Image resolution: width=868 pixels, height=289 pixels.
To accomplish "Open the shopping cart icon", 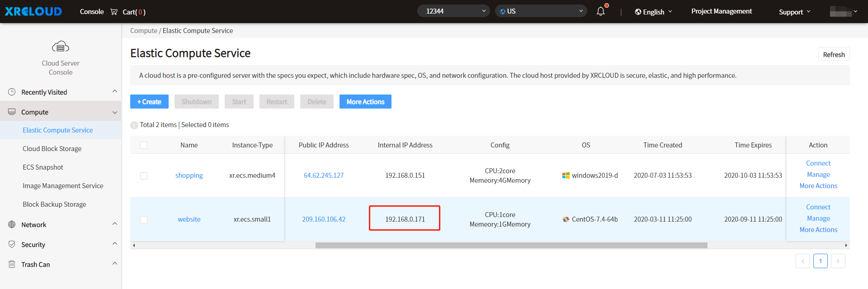I will point(114,12).
